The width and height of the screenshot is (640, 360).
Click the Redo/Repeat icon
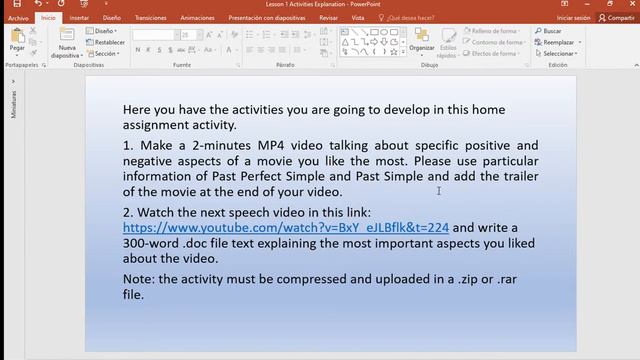click(x=61, y=4)
